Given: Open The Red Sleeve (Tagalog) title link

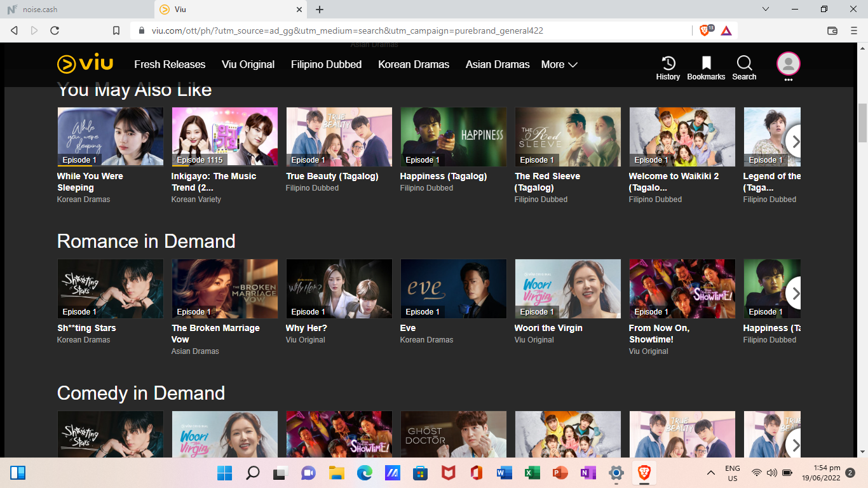Looking at the screenshot, I should pos(547,182).
